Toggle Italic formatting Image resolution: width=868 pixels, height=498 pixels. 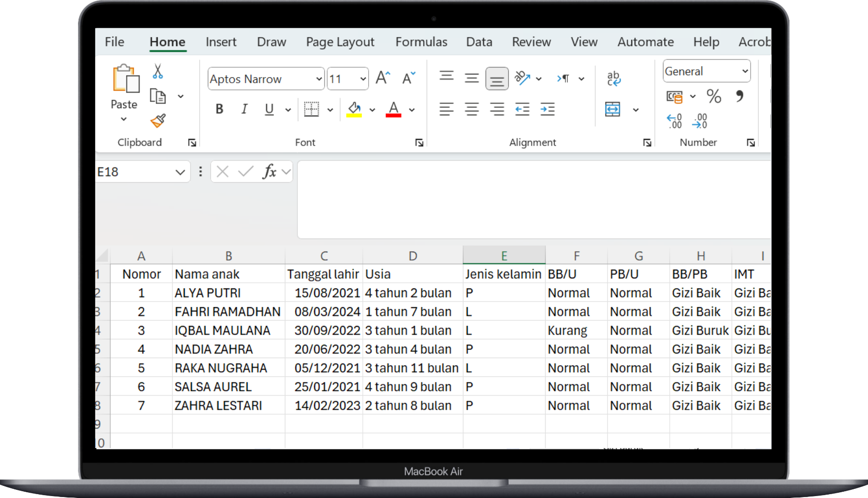(244, 110)
